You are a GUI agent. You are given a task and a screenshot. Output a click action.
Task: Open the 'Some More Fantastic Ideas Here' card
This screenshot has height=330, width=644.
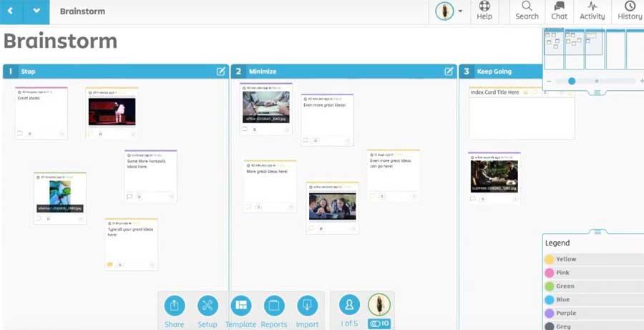click(151, 176)
